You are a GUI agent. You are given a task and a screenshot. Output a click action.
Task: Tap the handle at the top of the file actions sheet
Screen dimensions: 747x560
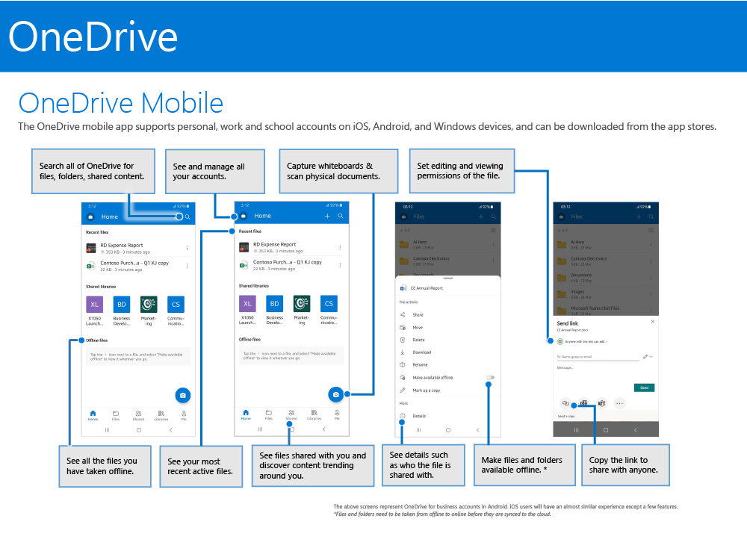[447, 278]
